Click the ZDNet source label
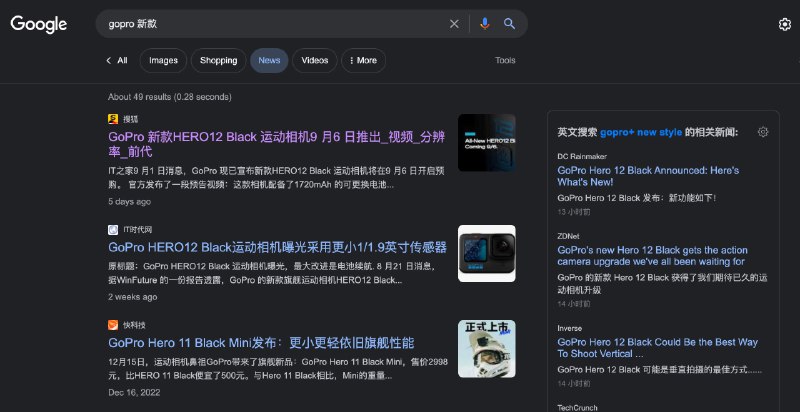Viewport: 800px width, 412px height. pyautogui.click(x=568, y=237)
